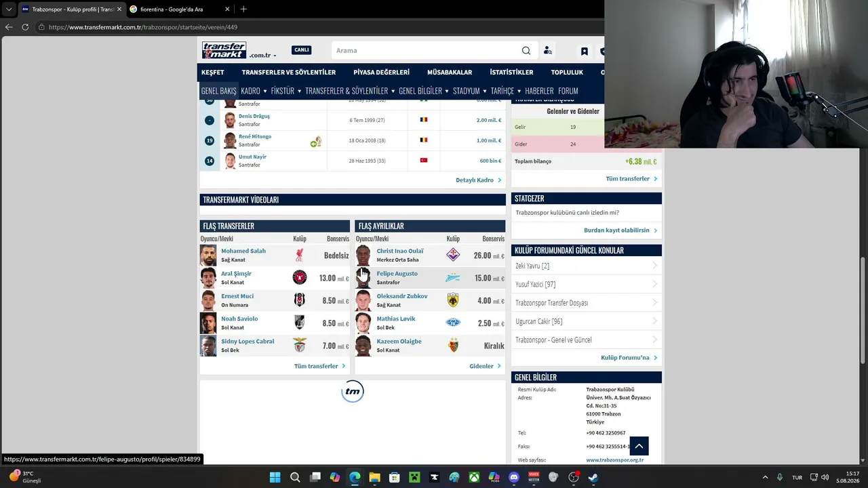Open Xbox app from the taskbar

pyautogui.click(x=474, y=477)
